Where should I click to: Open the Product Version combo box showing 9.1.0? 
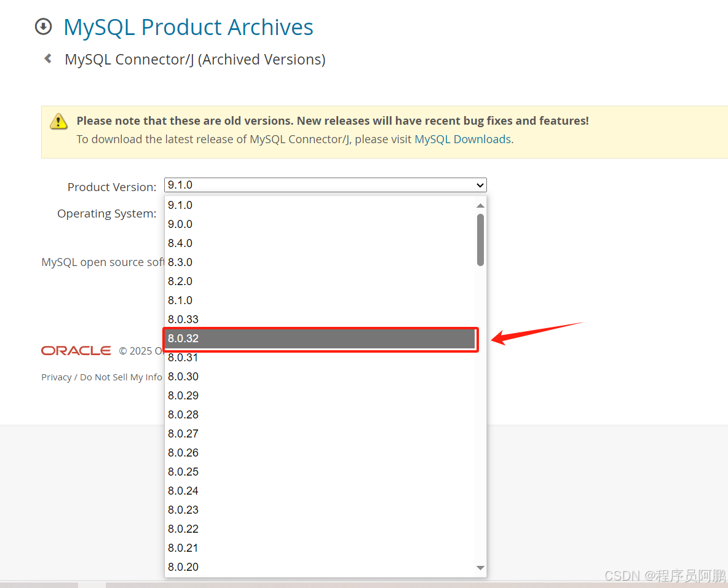[325, 185]
